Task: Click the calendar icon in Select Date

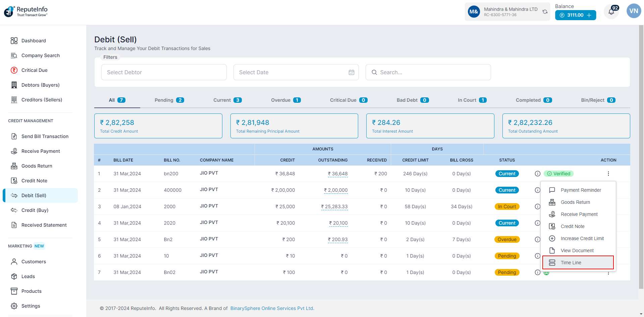Action: (351, 73)
